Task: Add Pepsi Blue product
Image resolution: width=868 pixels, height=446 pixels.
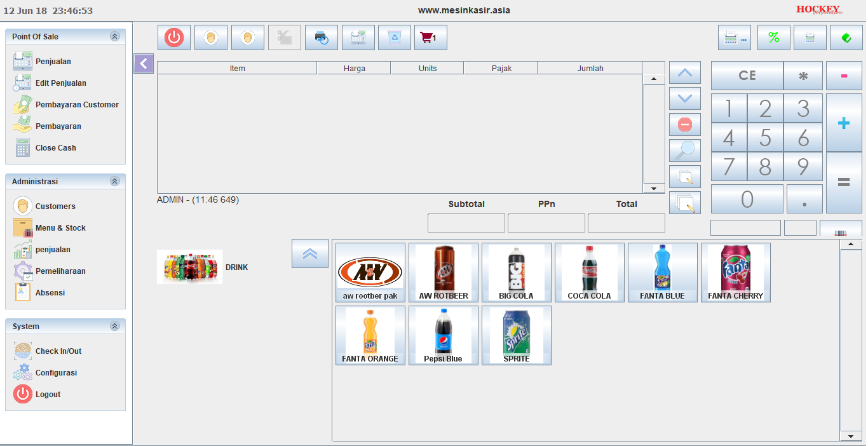Action: coord(444,335)
